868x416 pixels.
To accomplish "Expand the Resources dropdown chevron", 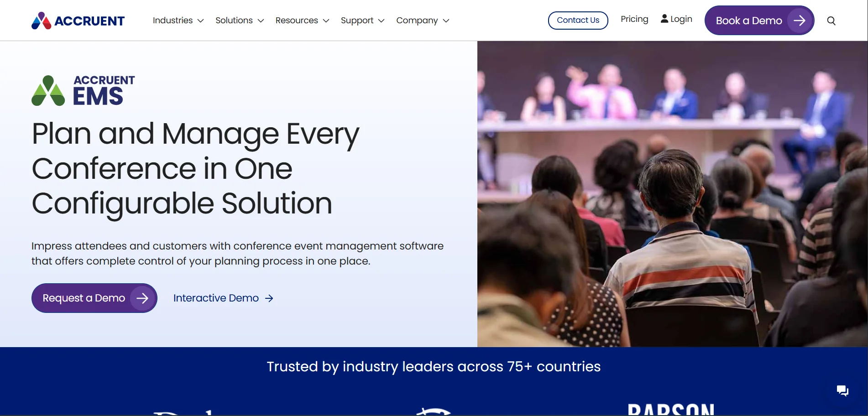I will 326,21.
